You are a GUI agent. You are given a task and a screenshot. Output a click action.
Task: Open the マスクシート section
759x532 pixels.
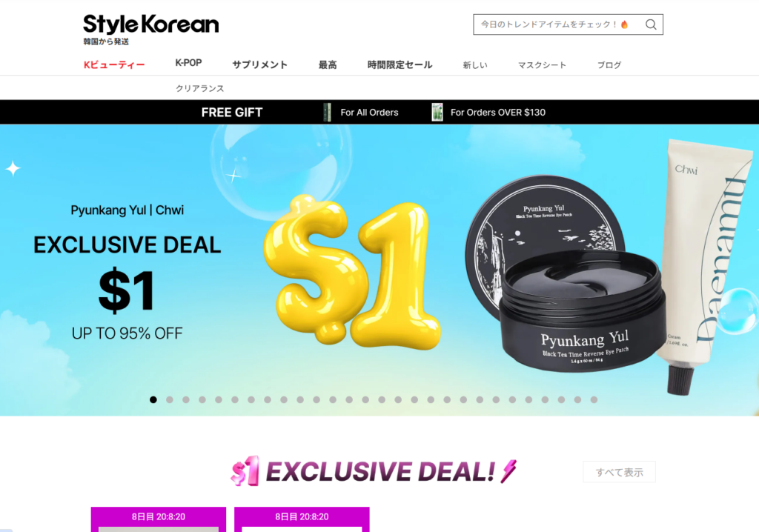[542, 65]
